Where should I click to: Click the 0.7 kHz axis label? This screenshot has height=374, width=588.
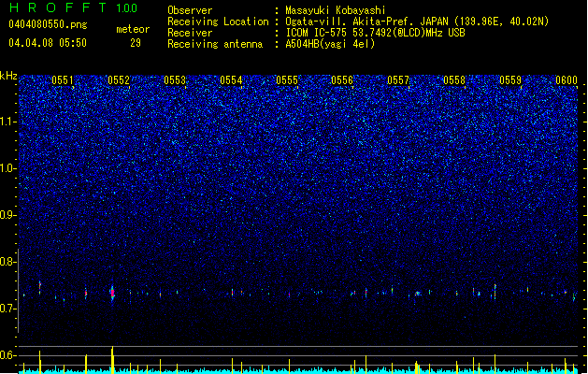point(7,309)
